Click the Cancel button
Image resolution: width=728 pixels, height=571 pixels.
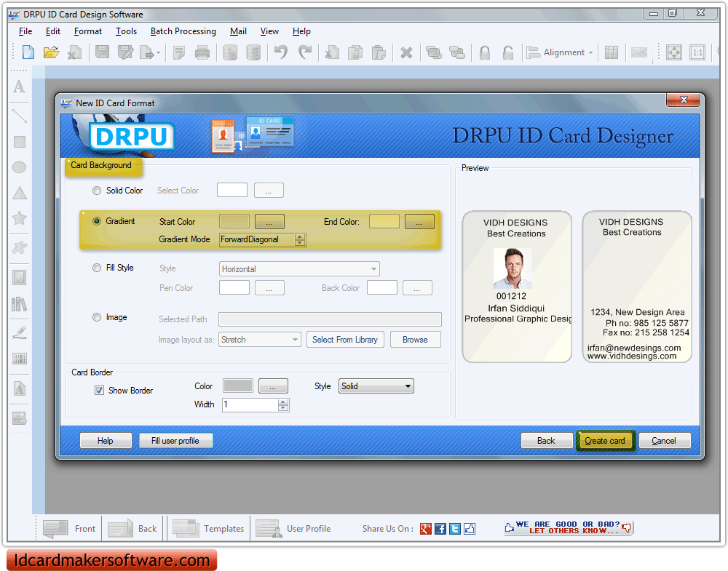click(665, 441)
